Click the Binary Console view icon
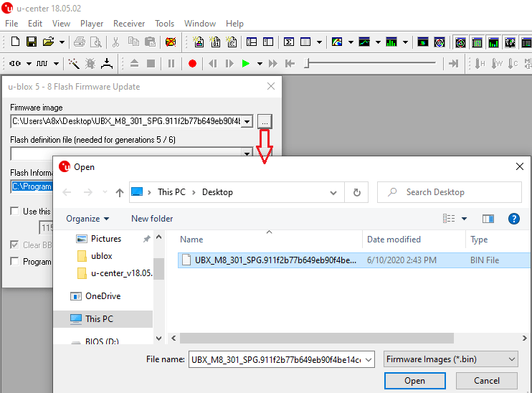532x393 pixels. tap(215, 42)
